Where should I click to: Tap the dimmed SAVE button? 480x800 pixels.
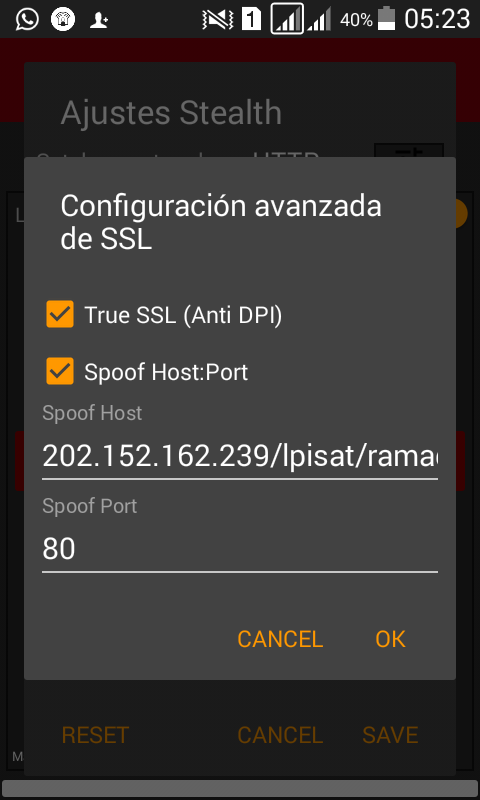coord(390,735)
